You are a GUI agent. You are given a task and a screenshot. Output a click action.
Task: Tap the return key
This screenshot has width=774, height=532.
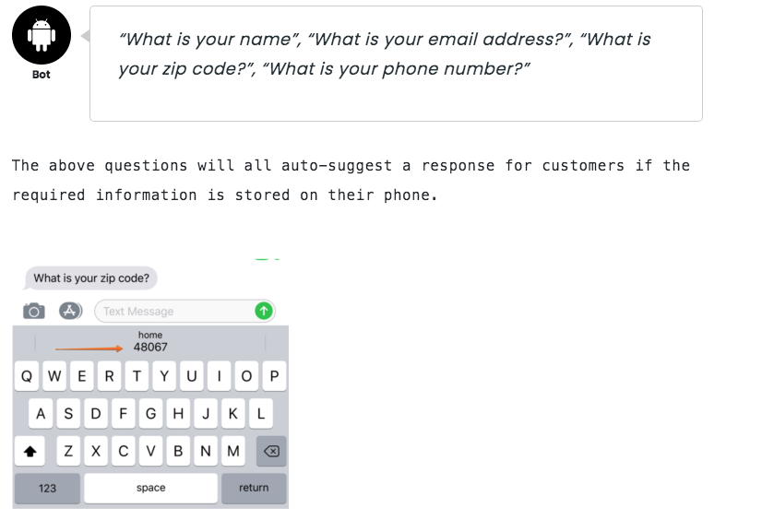pyautogui.click(x=254, y=488)
